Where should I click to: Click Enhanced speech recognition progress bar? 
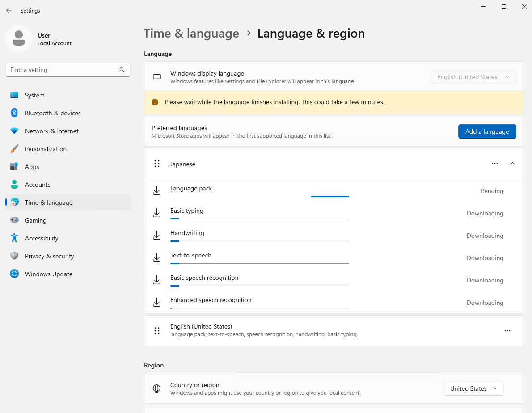coord(260,308)
